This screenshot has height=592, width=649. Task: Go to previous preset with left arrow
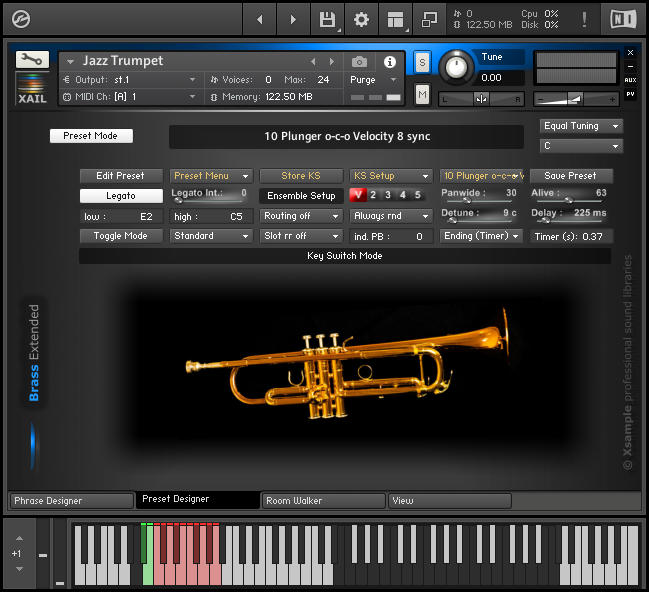[260, 19]
